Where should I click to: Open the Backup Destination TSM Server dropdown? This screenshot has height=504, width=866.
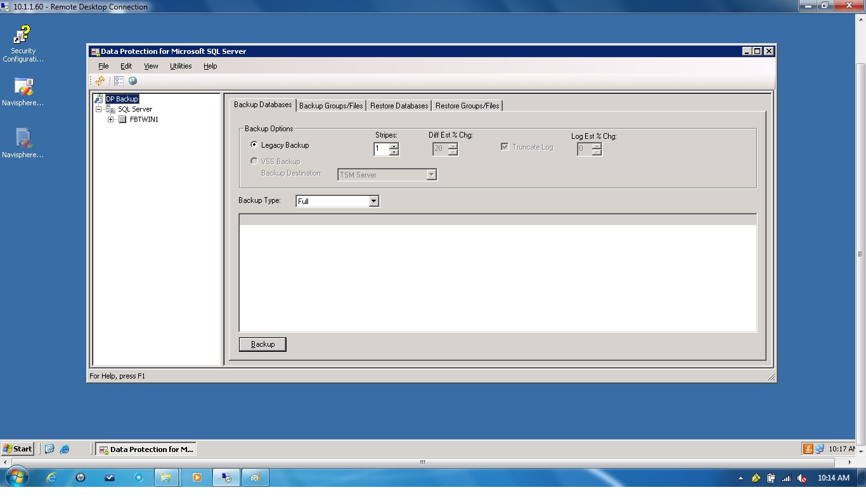tap(431, 175)
